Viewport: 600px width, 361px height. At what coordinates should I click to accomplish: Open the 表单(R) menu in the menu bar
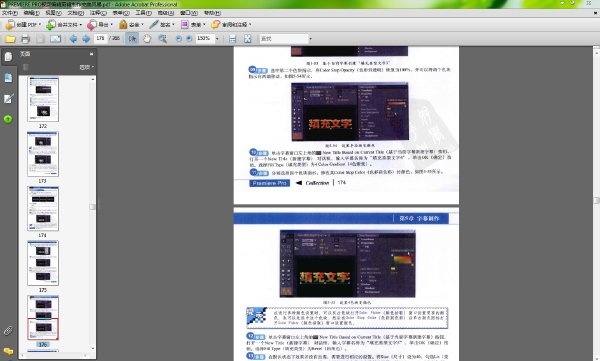click(x=121, y=13)
